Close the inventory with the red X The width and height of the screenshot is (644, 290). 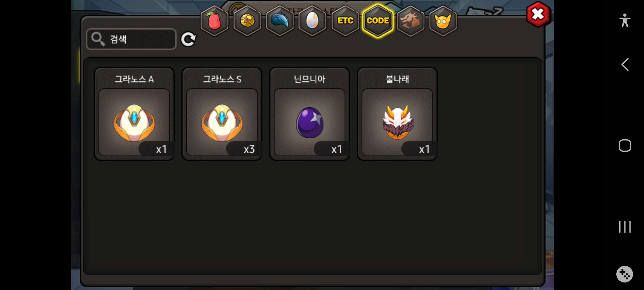tap(538, 15)
